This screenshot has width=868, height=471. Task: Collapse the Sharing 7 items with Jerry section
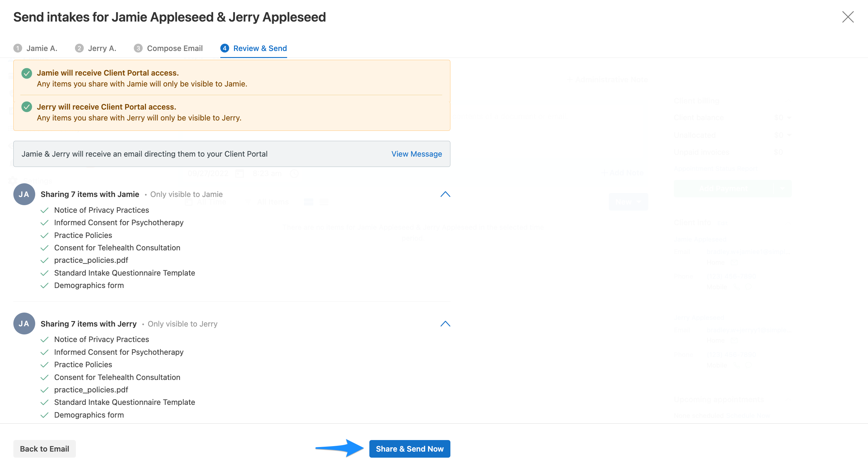pyautogui.click(x=445, y=324)
